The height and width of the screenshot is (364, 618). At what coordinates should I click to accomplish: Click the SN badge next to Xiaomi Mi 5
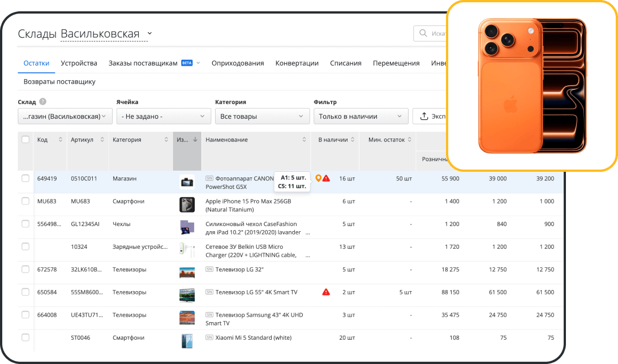pyautogui.click(x=209, y=337)
